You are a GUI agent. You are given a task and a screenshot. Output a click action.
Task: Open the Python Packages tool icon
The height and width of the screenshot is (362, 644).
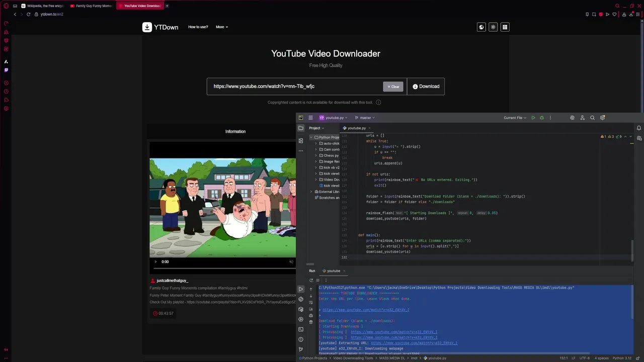pos(301,309)
